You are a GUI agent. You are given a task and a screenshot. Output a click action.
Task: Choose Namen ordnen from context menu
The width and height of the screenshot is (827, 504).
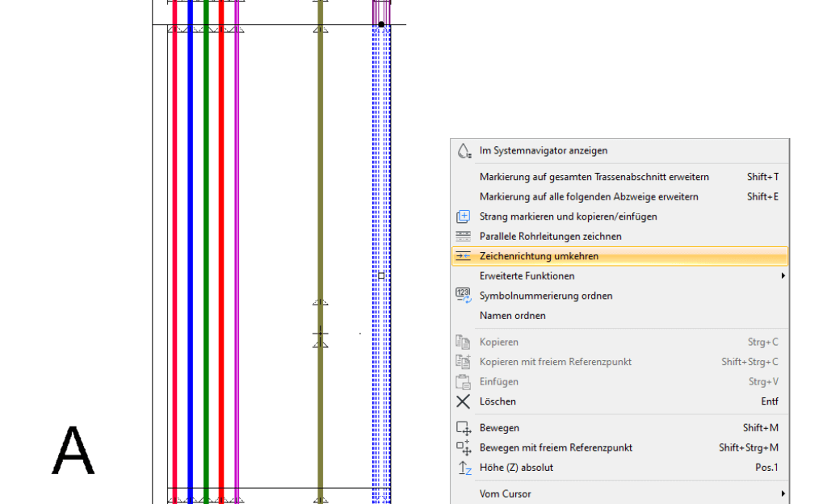click(x=512, y=316)
